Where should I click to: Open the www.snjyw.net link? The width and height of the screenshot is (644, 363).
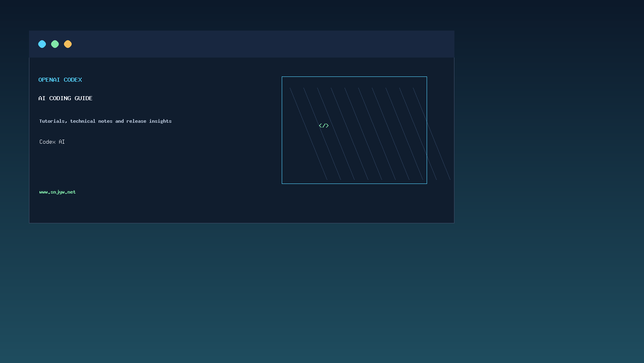(x=58, y=192)
